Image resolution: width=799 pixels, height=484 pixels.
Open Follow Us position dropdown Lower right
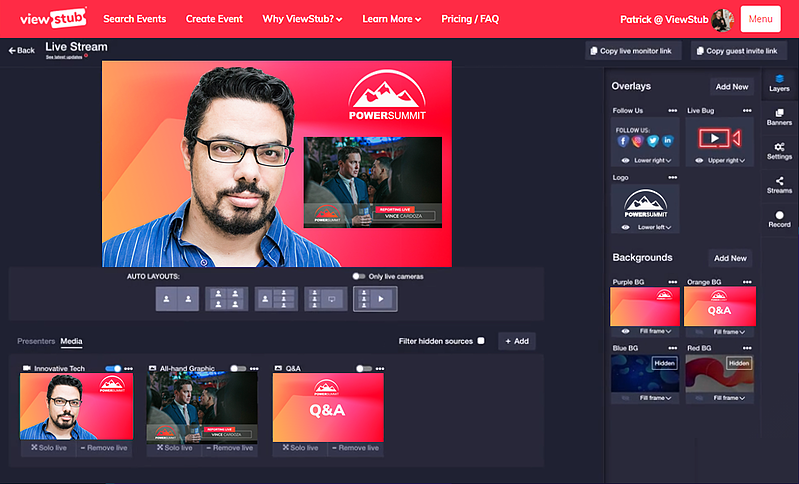click(653, 160)
